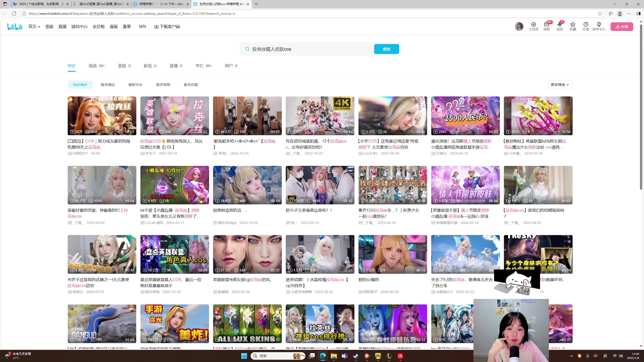Click the browser back arrow
This screenshot has height=362, width=644.
point(5,13)
